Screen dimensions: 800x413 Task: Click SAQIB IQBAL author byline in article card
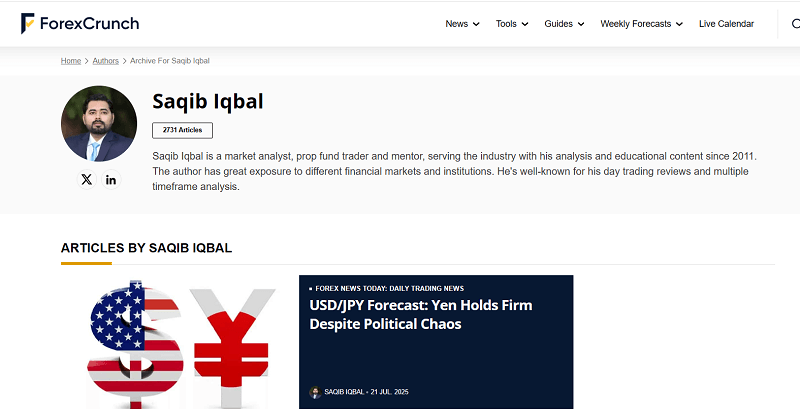[344, 392]
